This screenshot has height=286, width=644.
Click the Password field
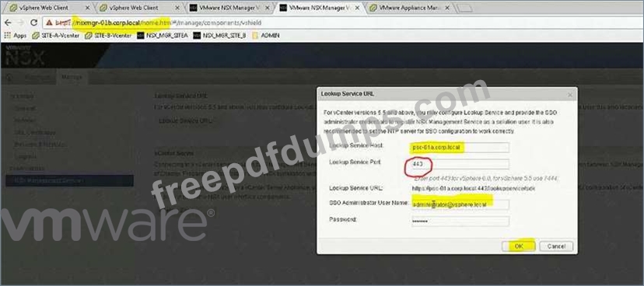tap(460, 221)
